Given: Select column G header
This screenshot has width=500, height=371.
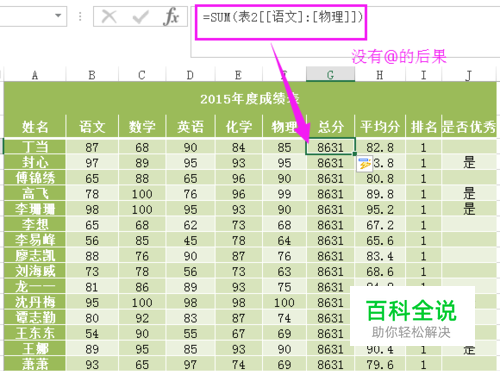Looking at the screenshot, I should 330,74.
